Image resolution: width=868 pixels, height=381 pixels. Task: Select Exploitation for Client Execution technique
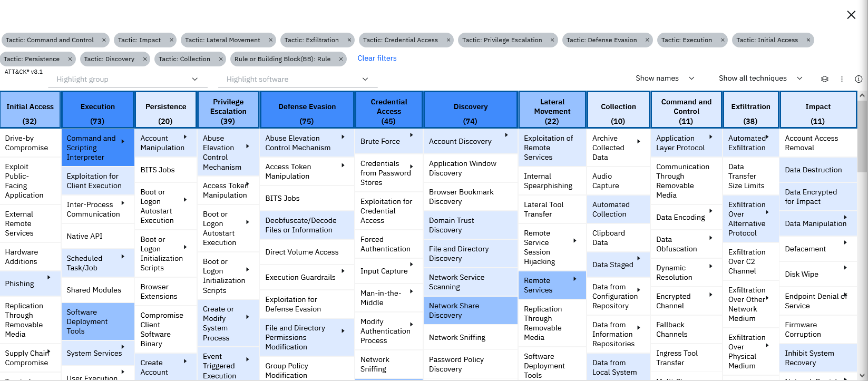98,181
